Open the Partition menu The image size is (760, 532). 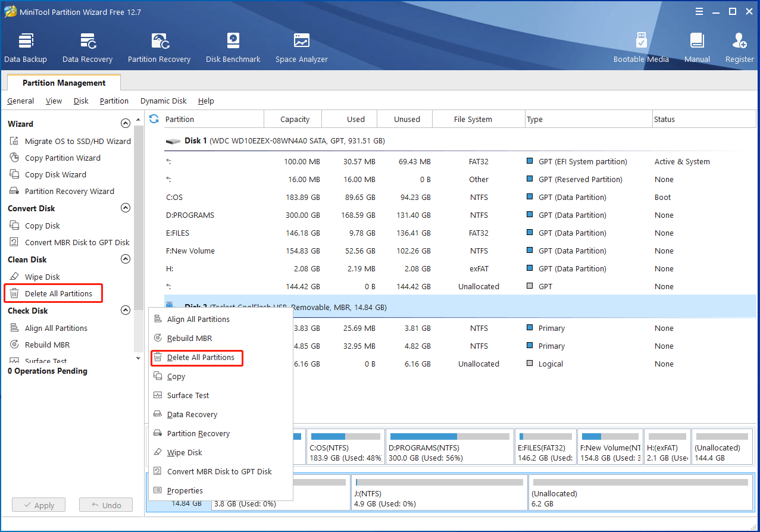(x=114, y=101)
